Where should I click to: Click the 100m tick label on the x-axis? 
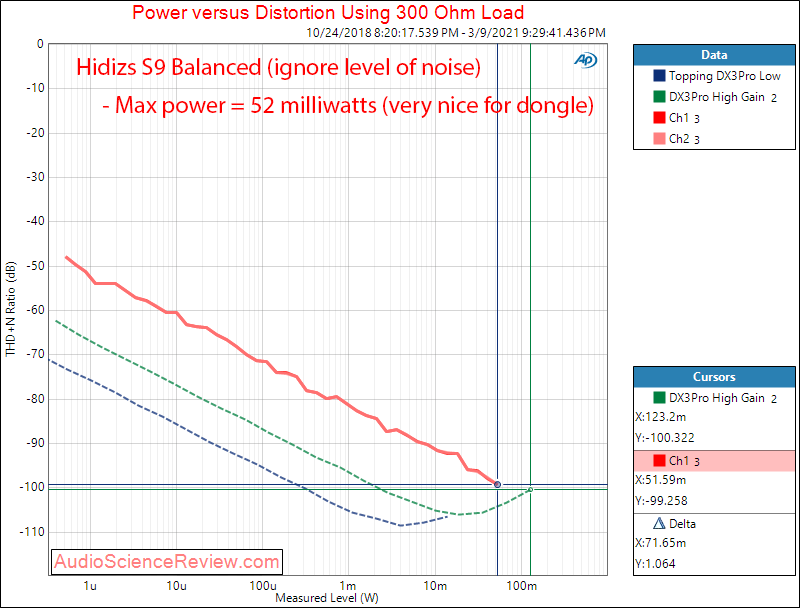click(521, 586)
